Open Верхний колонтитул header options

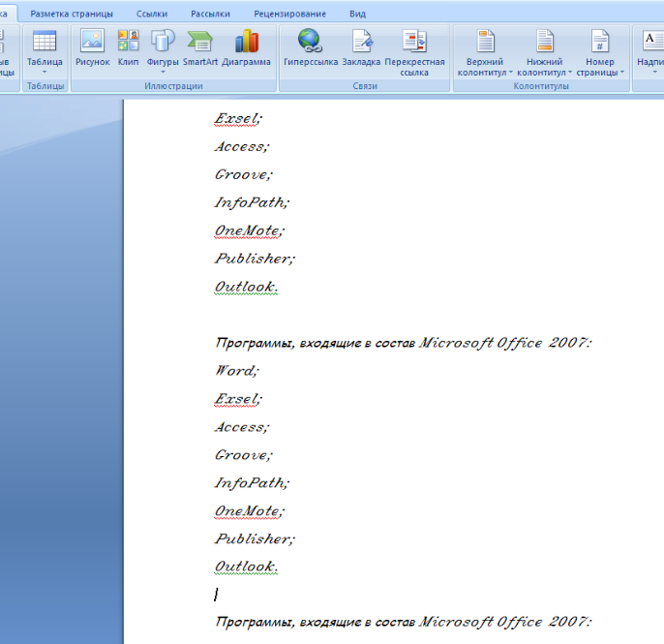pos(485,53)
